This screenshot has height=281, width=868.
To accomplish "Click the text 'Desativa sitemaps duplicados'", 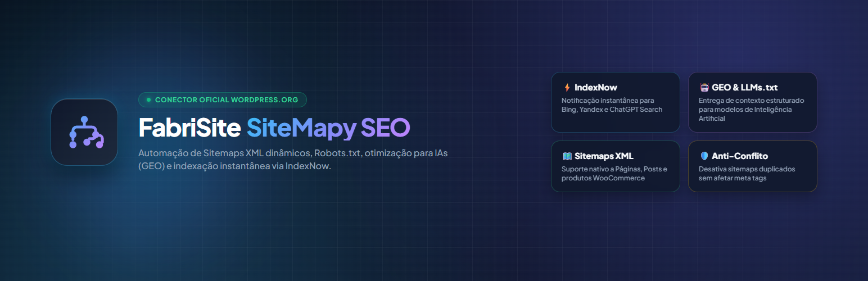I will pos(747,169).
